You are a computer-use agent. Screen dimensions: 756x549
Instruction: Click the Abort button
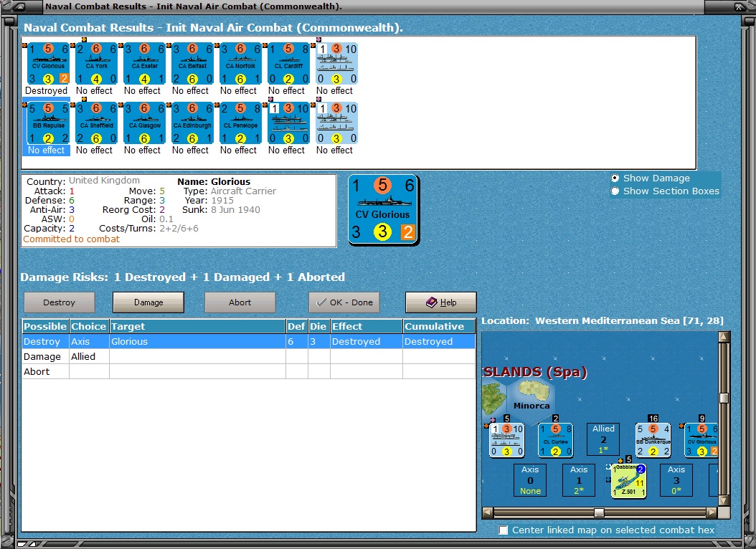[x=240, y=302]
